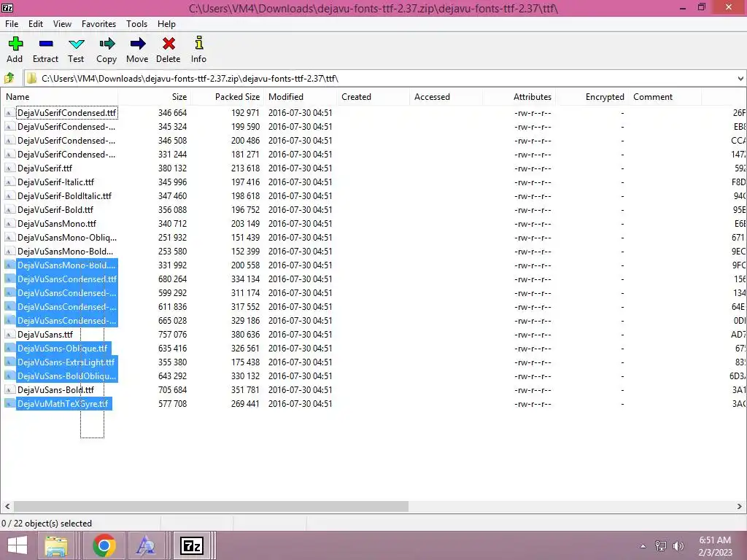Open the View menu
Image resolution: width=747 pixels, height=560 pixels.
62,24
